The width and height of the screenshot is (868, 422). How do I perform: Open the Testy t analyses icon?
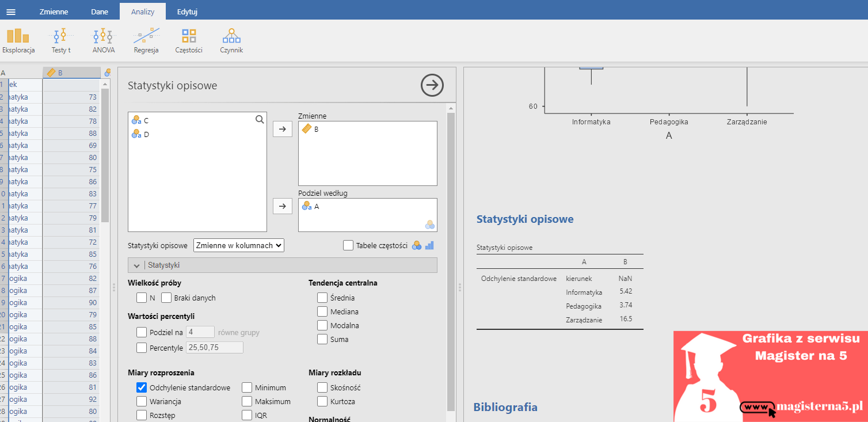pyautogui.click(x=60, y=40)
